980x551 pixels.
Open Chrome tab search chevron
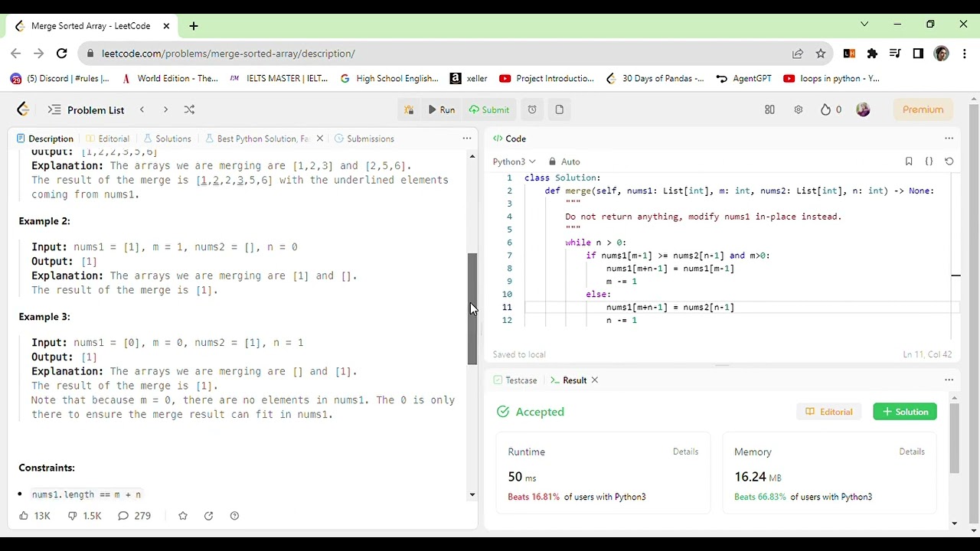pos(864,24)
